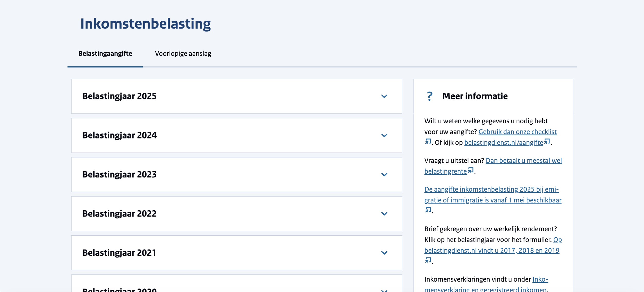Open emigratie of immigratie aangifte 2025 link
Image resolution: width=644 pixels, height=292 pixels.
491,190
